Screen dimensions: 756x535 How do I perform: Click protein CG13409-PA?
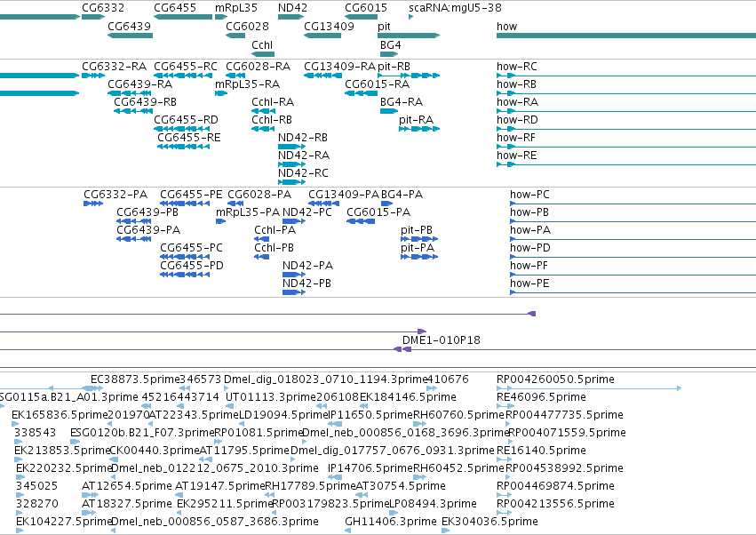344,195
